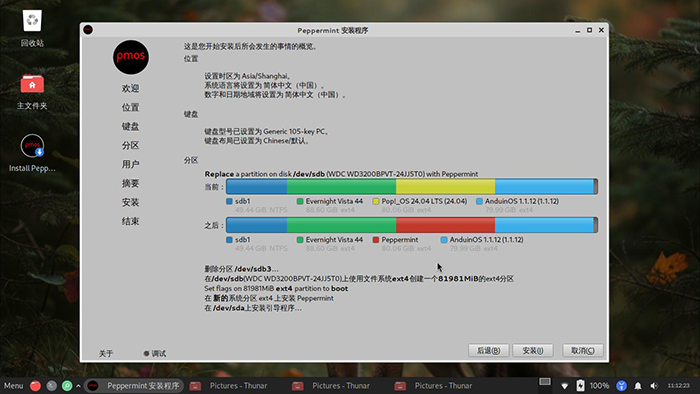
Task: Select the Users step in sidebar
Action: (130, 164)
